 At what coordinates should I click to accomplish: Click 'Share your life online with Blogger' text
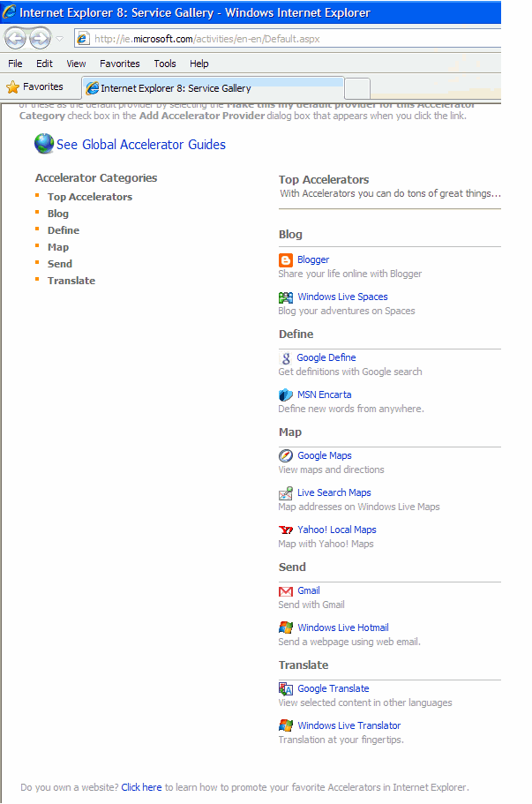coord(350,274)
